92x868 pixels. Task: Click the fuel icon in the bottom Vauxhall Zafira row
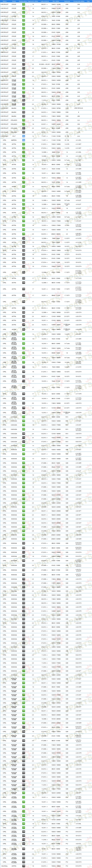[x=24, y=866]
